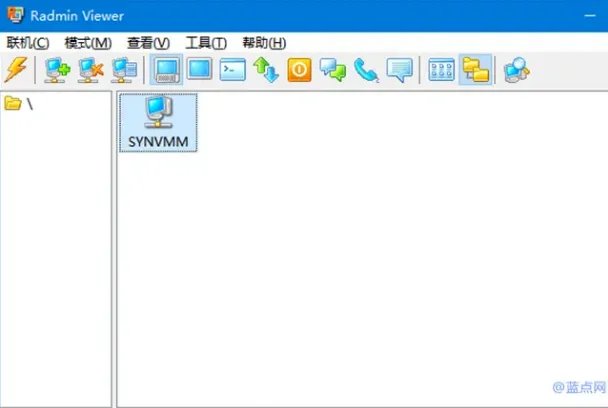The width and height of the screenshot is (608, 408).
Task: Switch to the icon grid view button
Action: [441, 69]
